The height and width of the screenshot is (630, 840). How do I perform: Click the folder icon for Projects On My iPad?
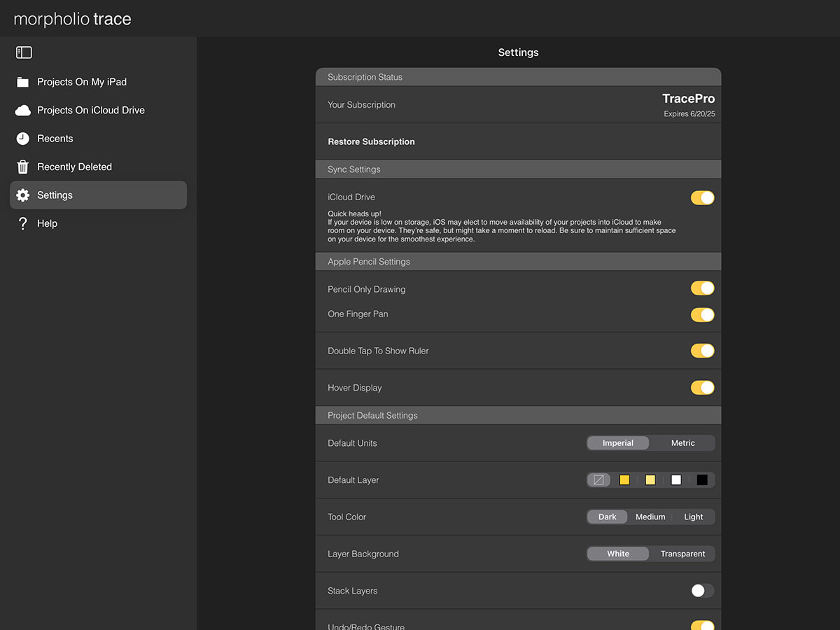(x=23, y=83)
